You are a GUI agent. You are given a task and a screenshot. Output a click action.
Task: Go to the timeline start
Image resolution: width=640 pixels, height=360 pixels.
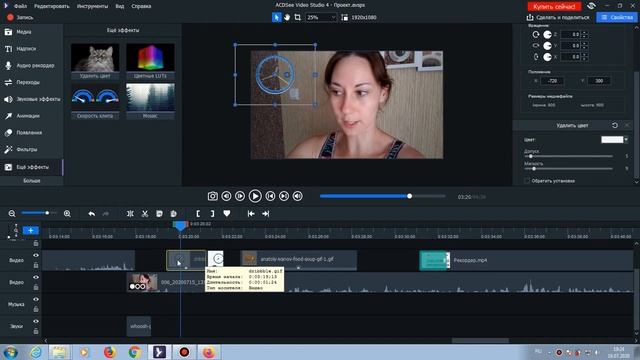tap(251, 213)
